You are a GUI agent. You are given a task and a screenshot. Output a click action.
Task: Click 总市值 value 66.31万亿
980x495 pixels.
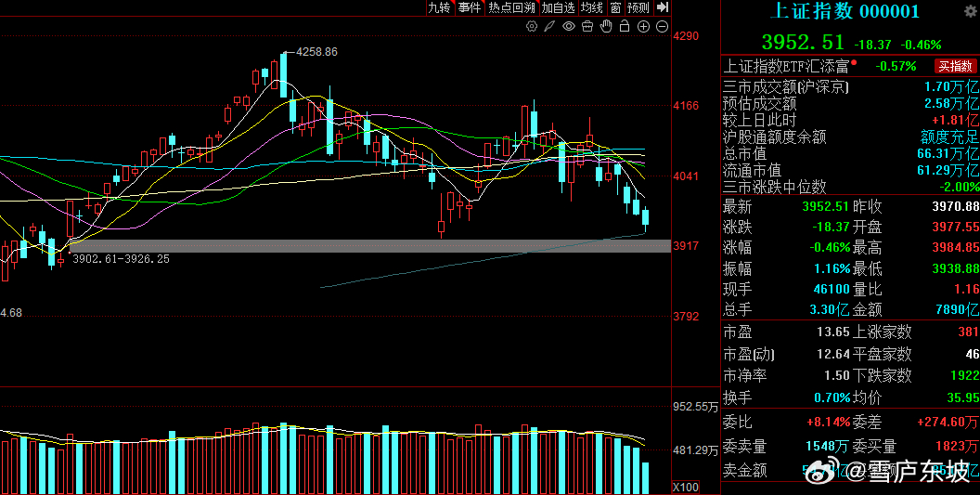[948, 153]
